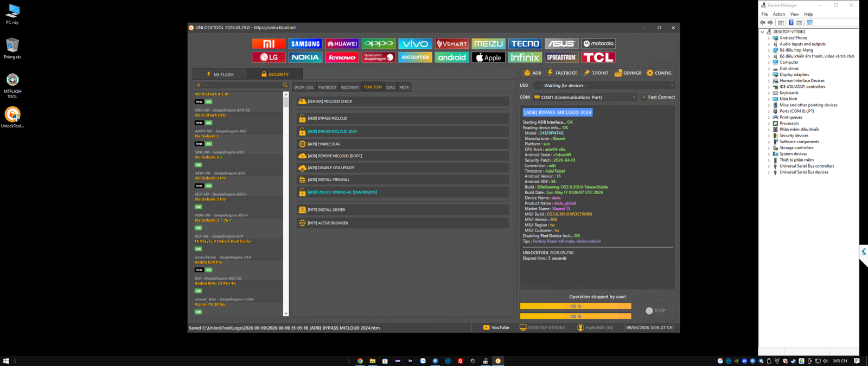Screen dimensions: 868x366
Task: Expand Disk drives in Device Manager
Action: tap(769, 68)
